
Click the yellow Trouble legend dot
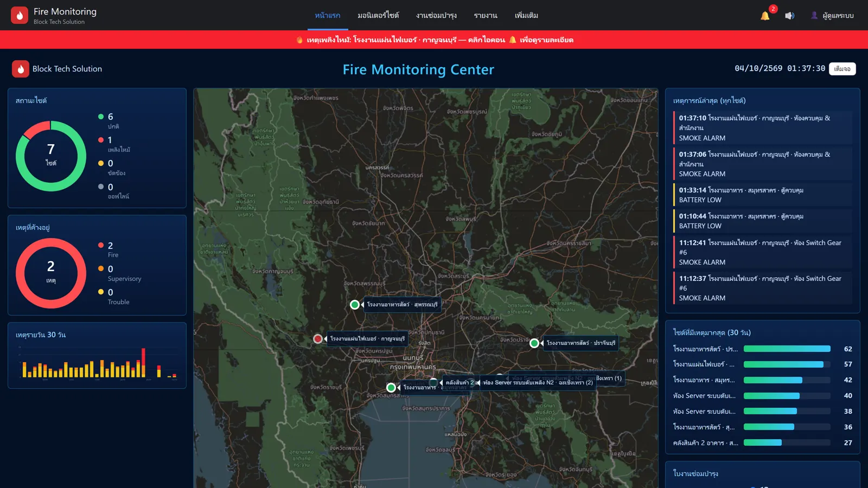pyautogui.click(x=101, y=292)
